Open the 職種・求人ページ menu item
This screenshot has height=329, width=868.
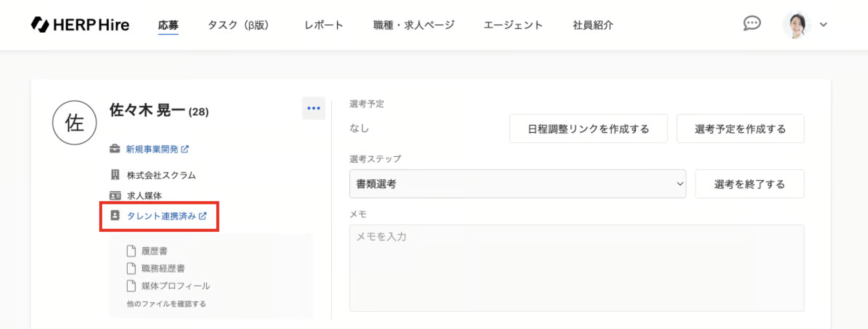[x=414, y=25]
